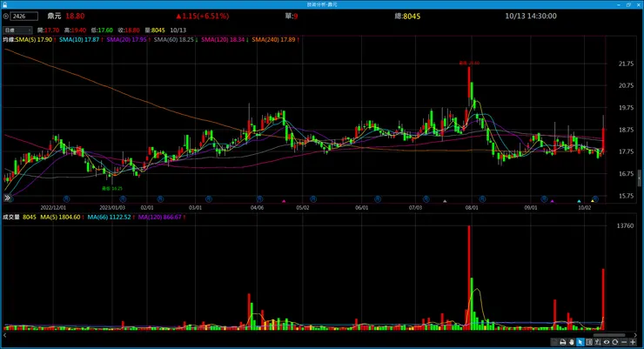This screenshot has width=644, height=349.
Task: Click the high price 19.40 value
Action: [78, 30]
